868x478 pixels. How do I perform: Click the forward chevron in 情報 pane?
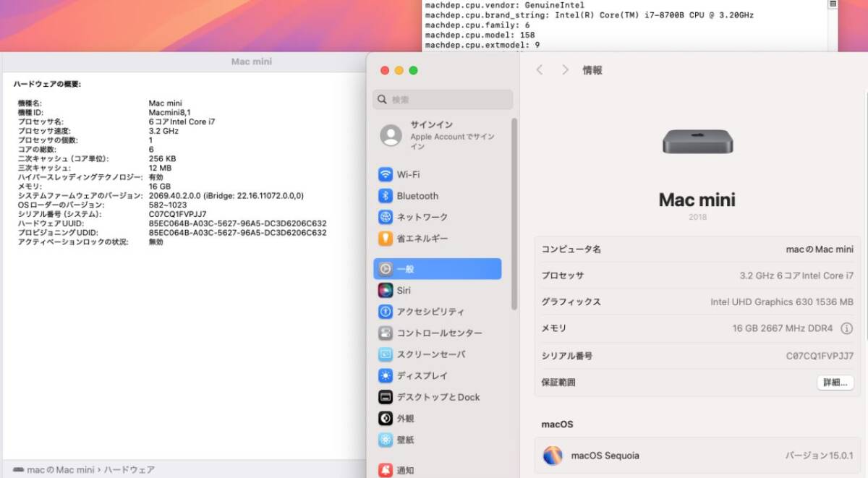(565, 70)
